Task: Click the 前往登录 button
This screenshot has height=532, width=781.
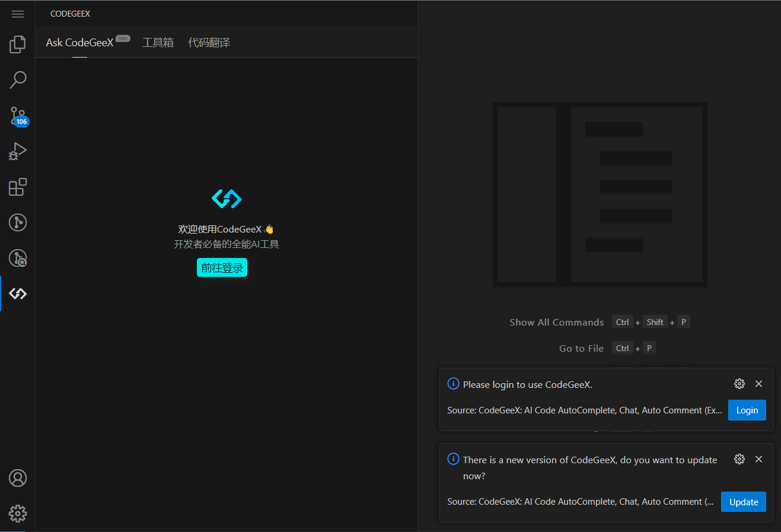Action: click(222, 267)
